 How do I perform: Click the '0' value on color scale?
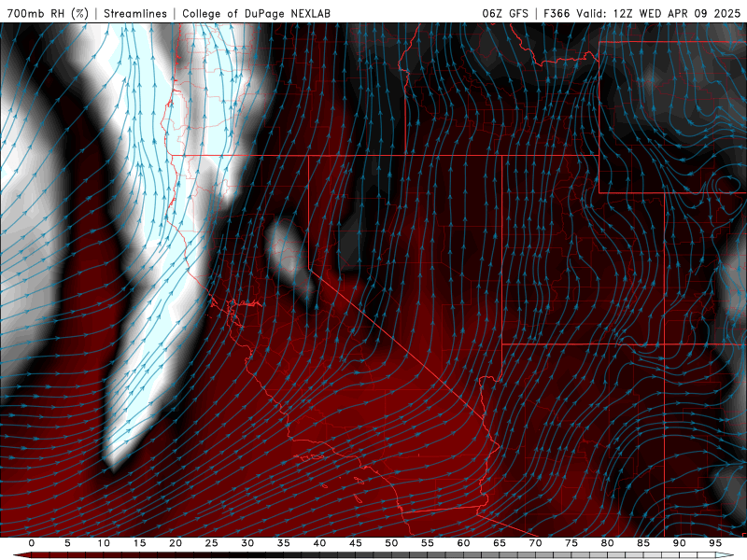pyautogui.click(x=32, y=543)
